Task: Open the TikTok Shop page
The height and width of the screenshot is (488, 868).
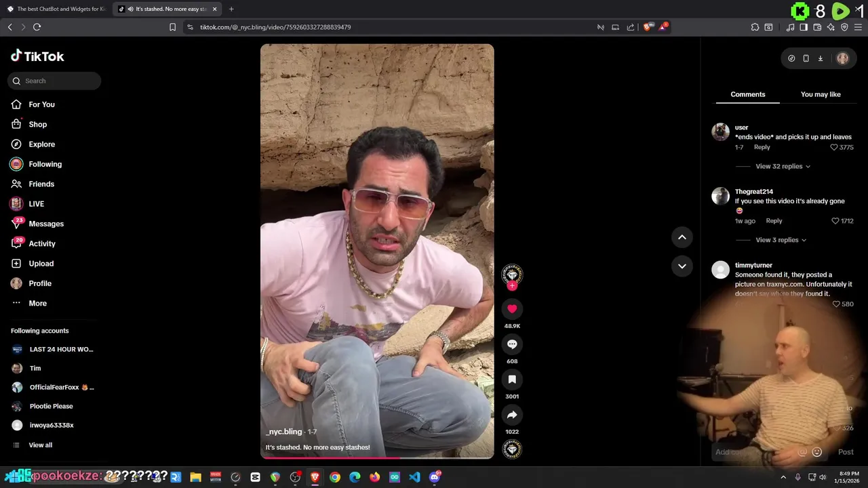Action: pos(37,124)
